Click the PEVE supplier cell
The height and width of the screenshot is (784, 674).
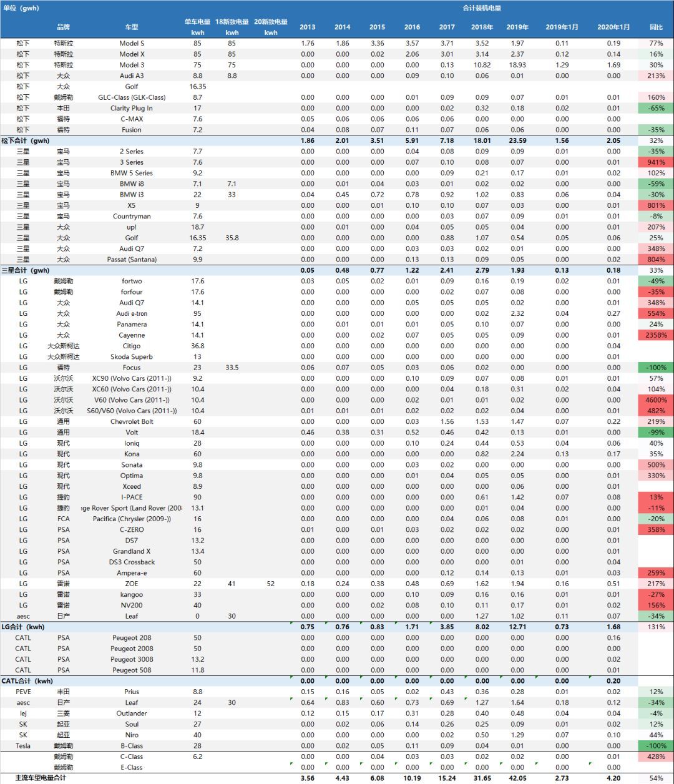[x=23, y=692]
